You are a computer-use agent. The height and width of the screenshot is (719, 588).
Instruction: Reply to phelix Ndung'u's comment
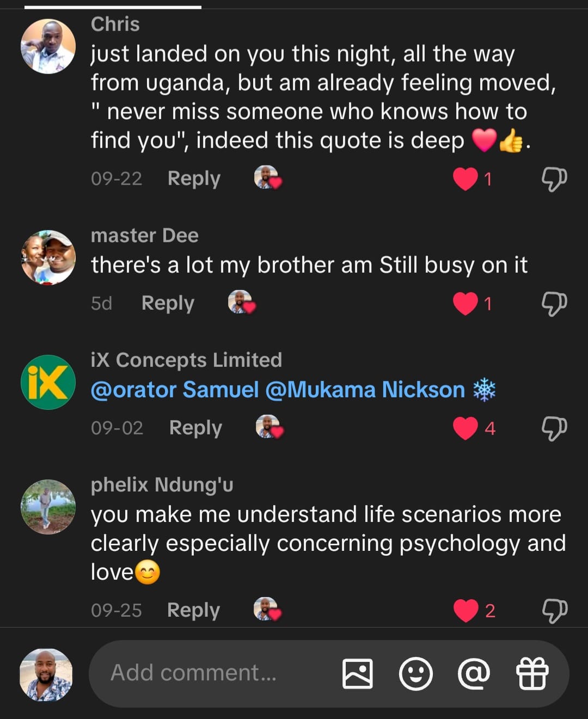[x=193, y=610]
